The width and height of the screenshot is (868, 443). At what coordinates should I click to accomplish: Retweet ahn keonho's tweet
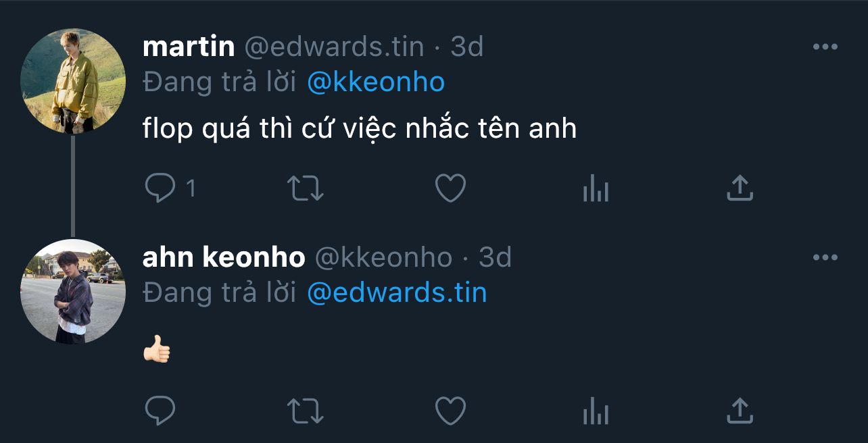tap(306, 411)
